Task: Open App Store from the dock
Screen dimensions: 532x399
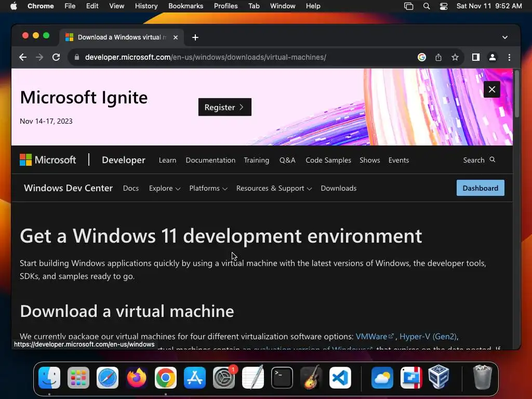Action: point(195,378)
